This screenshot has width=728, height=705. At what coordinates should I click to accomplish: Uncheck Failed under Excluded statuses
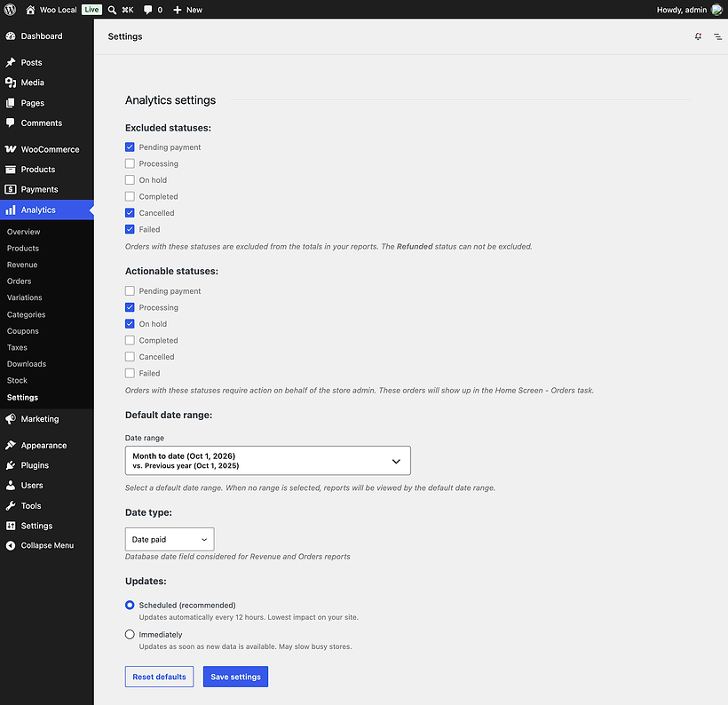click(130, 229)
